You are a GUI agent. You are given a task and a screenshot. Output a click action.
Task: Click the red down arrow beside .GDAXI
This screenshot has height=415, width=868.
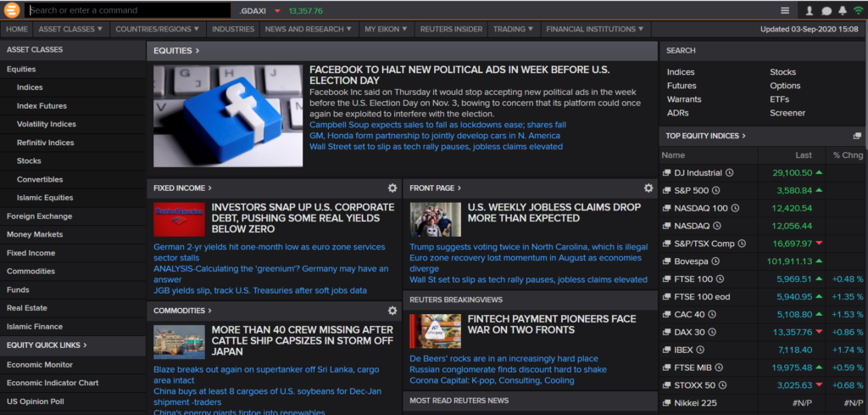(x=277, y=11)
